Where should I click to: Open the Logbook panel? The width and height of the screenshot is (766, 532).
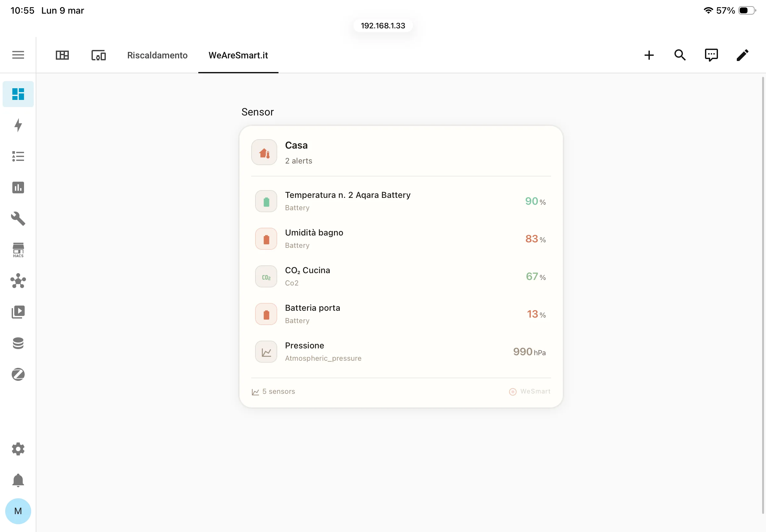pyautogui.click(x=18, y=156)
